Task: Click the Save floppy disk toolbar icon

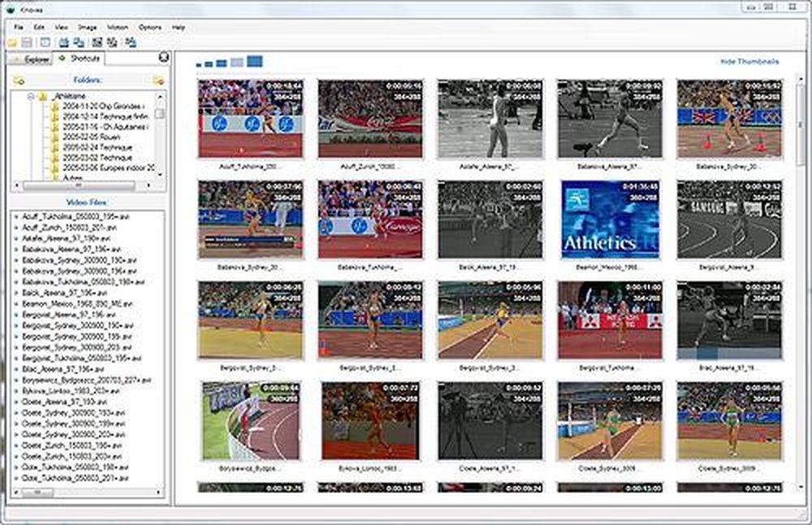Action: (x=27, y=42)
